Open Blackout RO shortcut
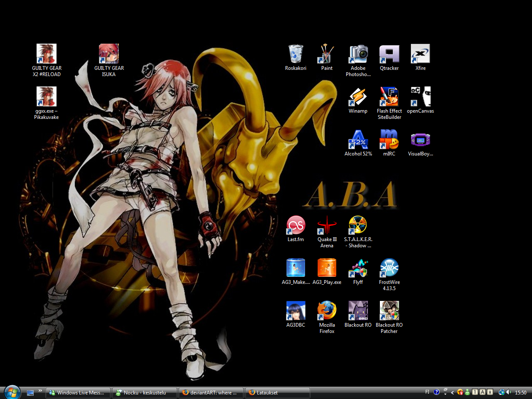Viewport: 532px width, 399px height. click(x=358, y=314)
